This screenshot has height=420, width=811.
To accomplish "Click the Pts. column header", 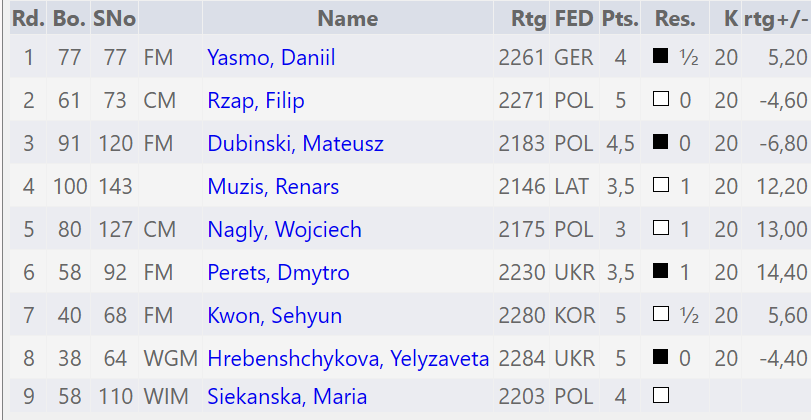I will tap(620, 19).
